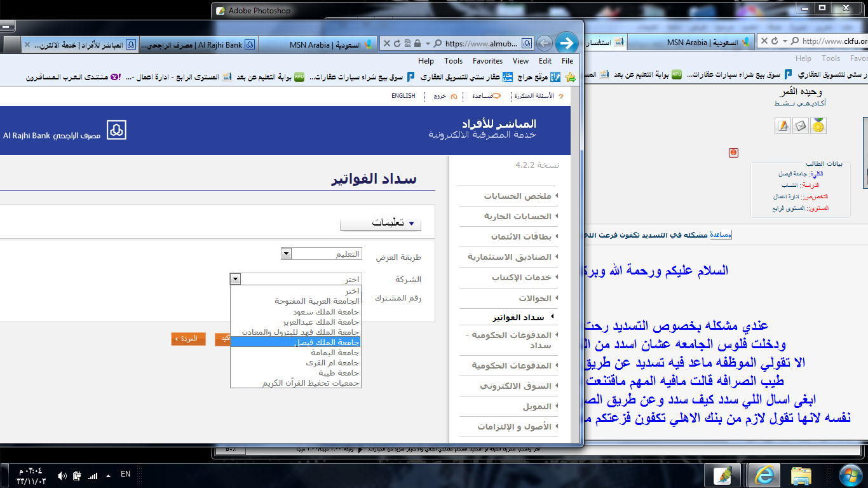Switch to MSN Arabia tab in front window
The height and width of the screenshot is (488, 868).
[x=318, y=44]
